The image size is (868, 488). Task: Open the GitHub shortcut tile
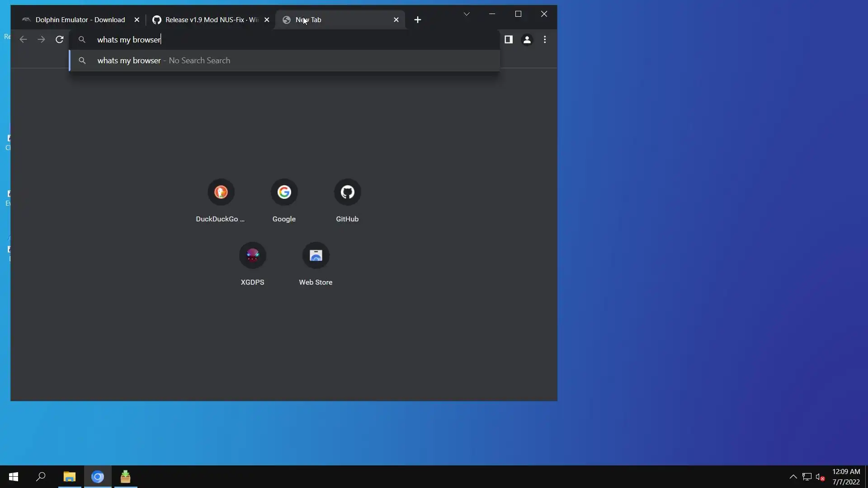tap(347, 192)
